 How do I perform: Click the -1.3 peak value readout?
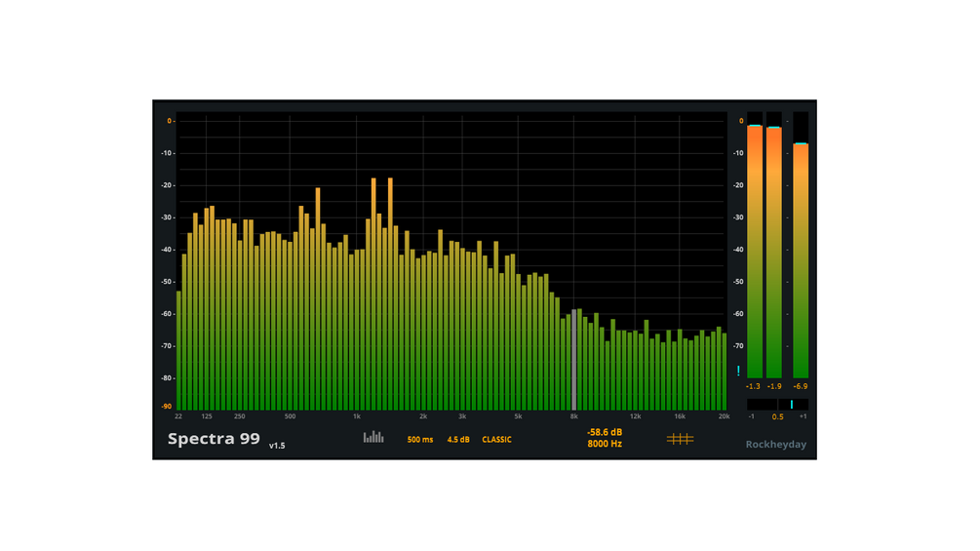click(753, 387)
